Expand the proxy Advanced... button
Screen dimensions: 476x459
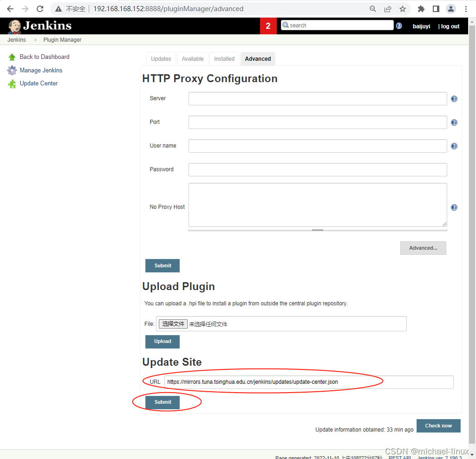pos(423,248)
